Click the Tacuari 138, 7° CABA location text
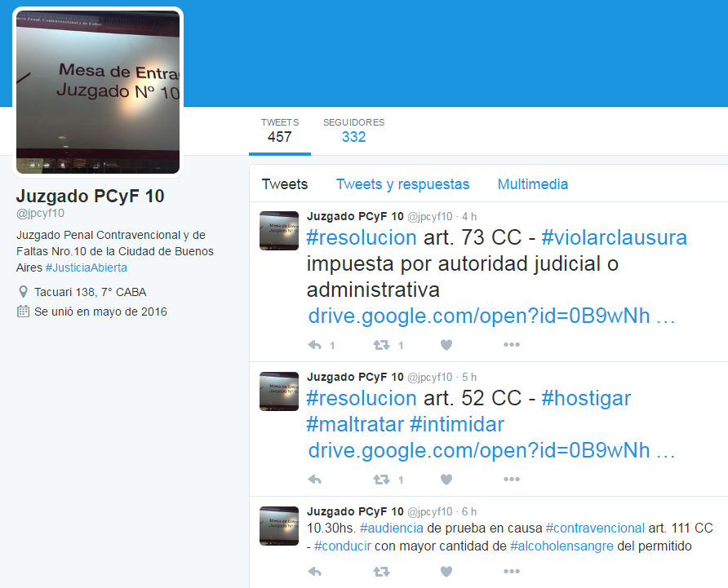The image size is (728, 588). [x=90, y=293]
